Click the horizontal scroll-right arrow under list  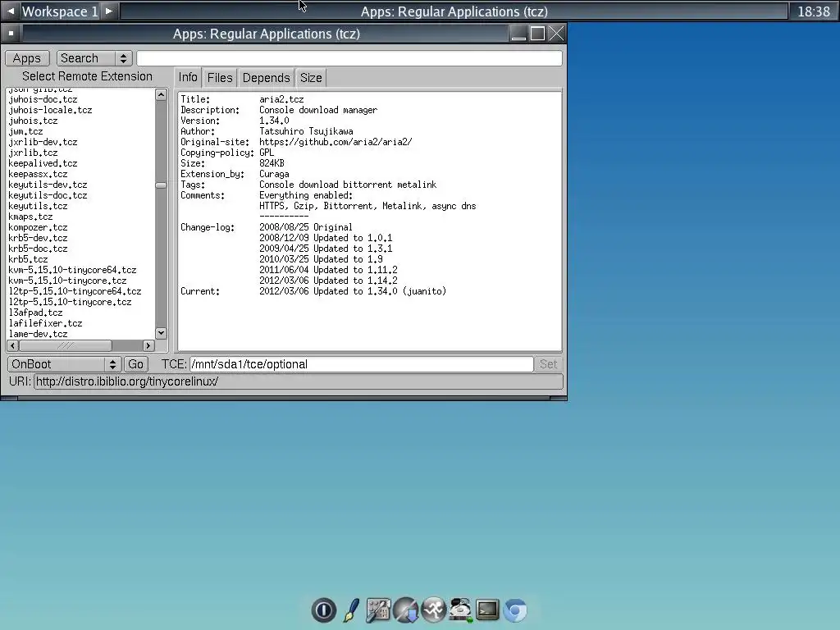pyautogui.click(x=148, y=345)
